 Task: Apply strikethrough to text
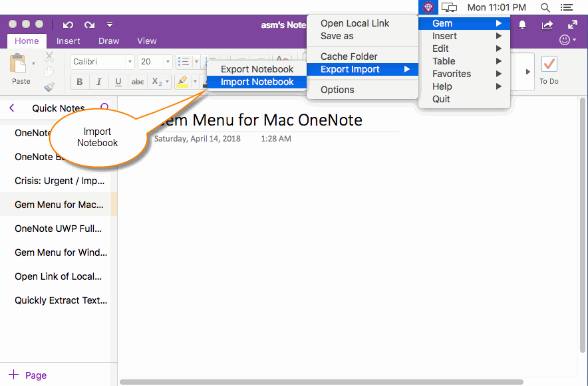tap(137, 81)
